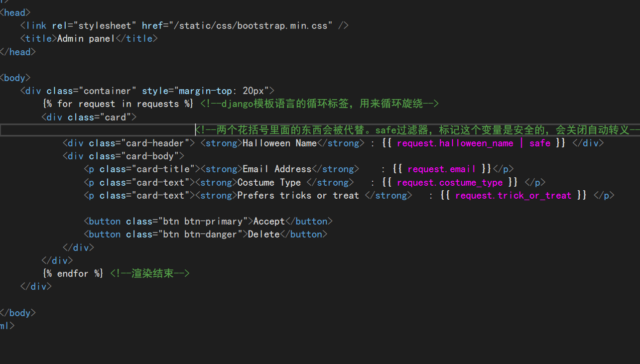
Task: Click the "request.trick_or_treat" template variable
Action: 513,196
